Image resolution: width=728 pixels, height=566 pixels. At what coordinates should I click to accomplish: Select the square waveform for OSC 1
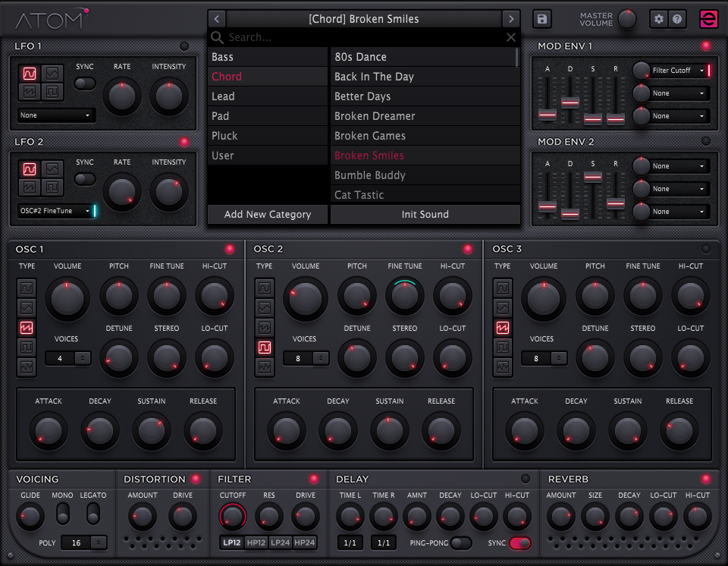[27, 347]
